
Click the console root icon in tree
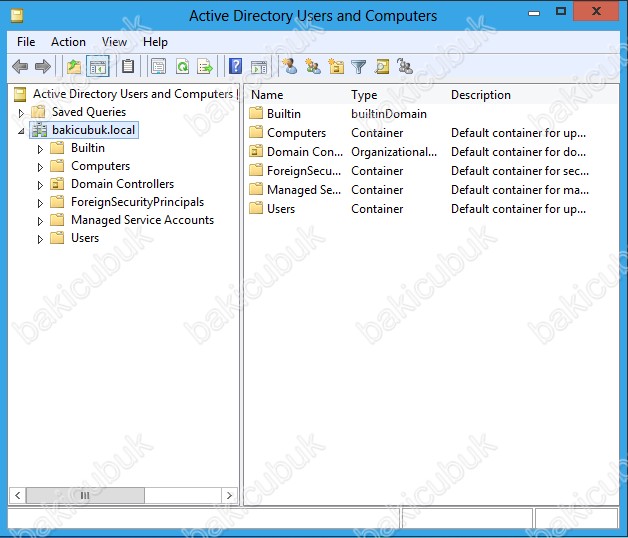[20, 94]
